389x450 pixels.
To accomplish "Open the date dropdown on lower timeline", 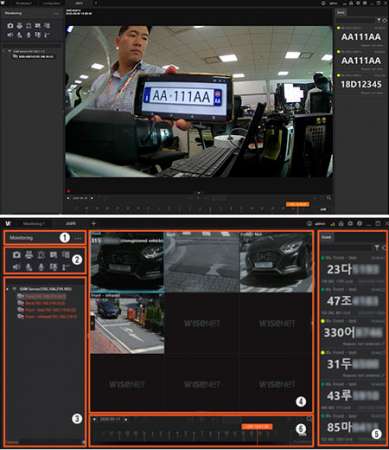I will point(125,420).
